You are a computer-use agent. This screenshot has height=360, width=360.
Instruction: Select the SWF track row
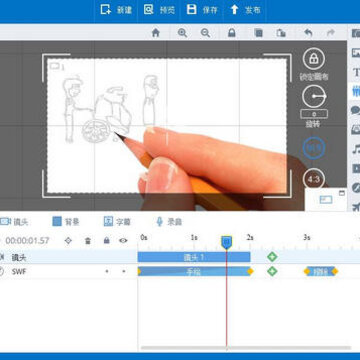coord(68,271)
